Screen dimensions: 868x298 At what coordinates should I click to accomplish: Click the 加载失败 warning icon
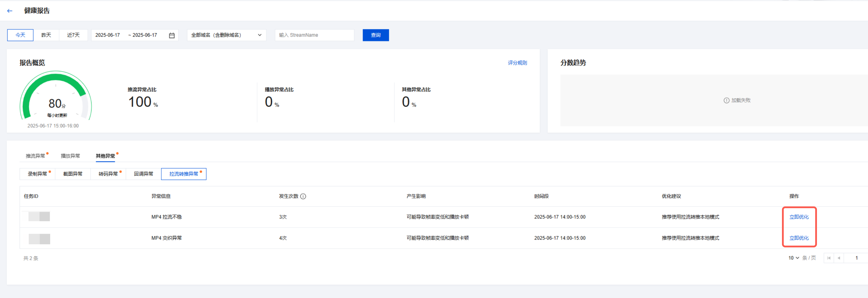(726, 100)
